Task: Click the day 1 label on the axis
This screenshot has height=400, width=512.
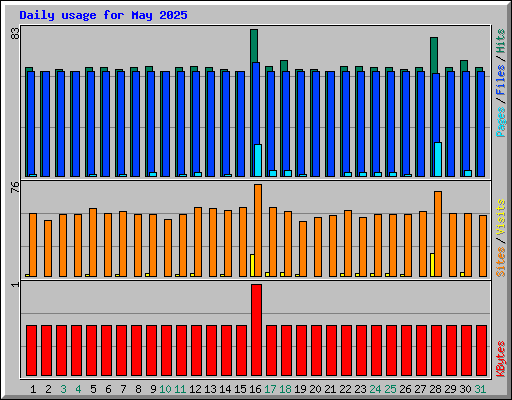Action: pyautogui.click(x=33, y=389)
